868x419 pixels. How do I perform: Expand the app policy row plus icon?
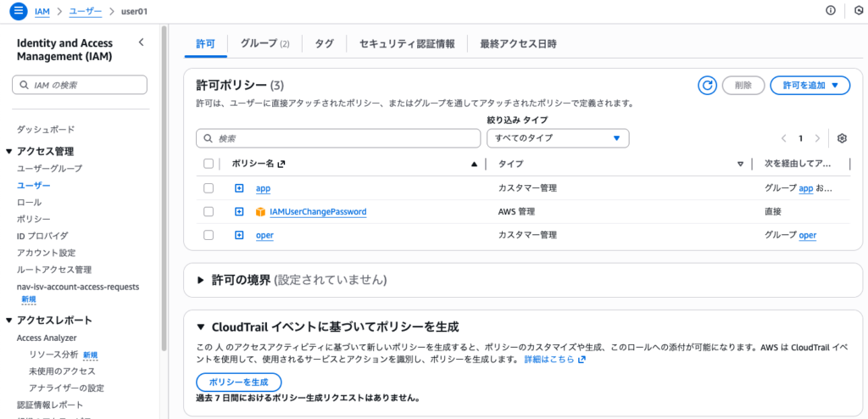(x=239, y=188)
